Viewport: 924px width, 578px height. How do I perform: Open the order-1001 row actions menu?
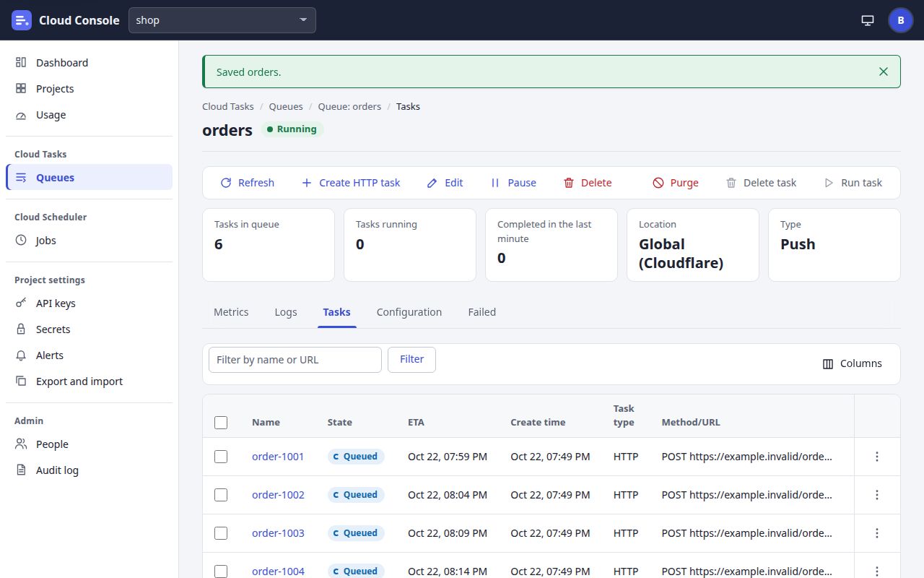click(x=877, y=457)
